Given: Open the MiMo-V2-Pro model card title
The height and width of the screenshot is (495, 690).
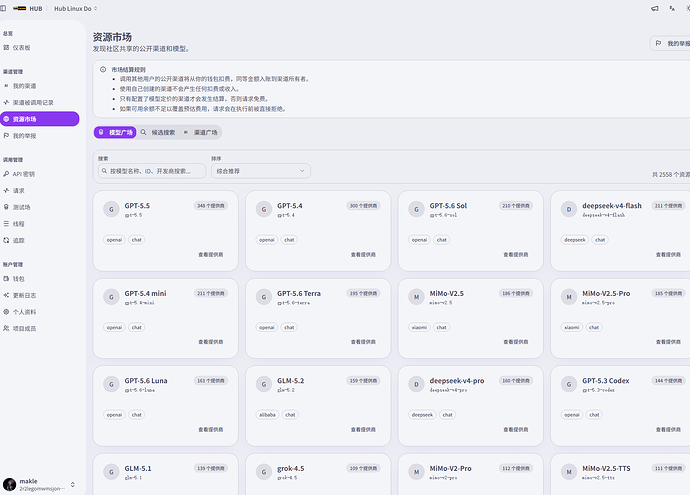Looking at the screenshot, I should [450, 468].
